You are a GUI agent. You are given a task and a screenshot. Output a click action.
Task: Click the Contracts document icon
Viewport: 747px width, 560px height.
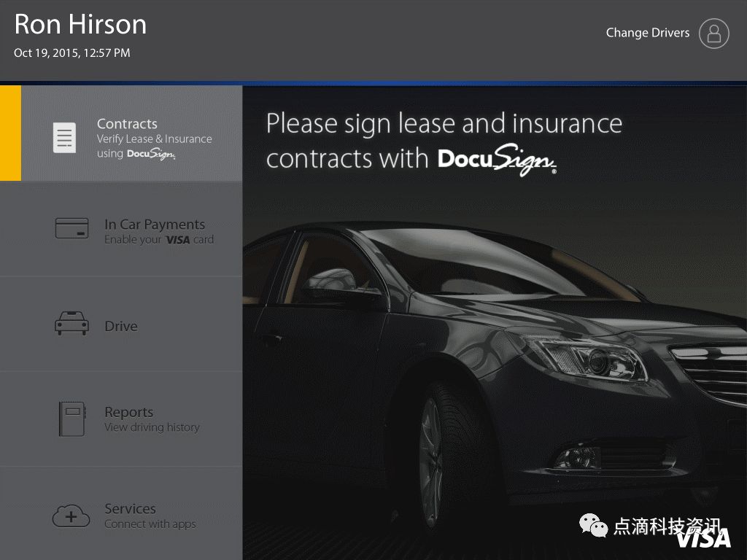(x=64, y=138)
